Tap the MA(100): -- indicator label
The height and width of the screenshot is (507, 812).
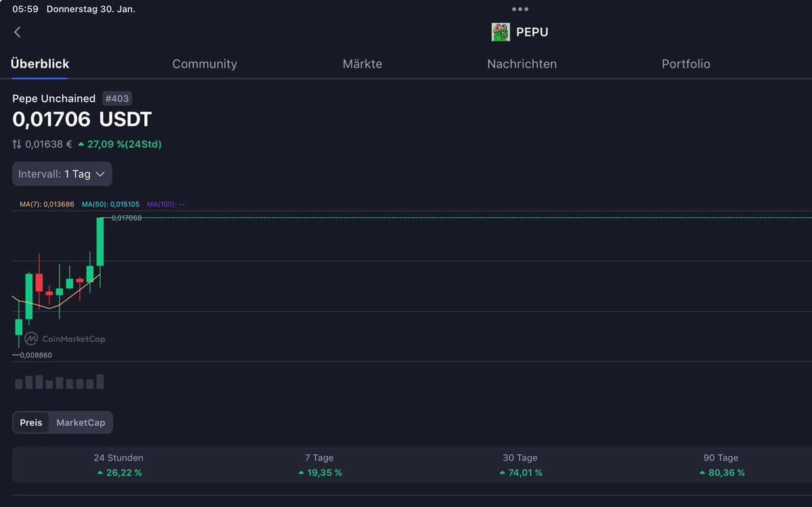point(166,204)
